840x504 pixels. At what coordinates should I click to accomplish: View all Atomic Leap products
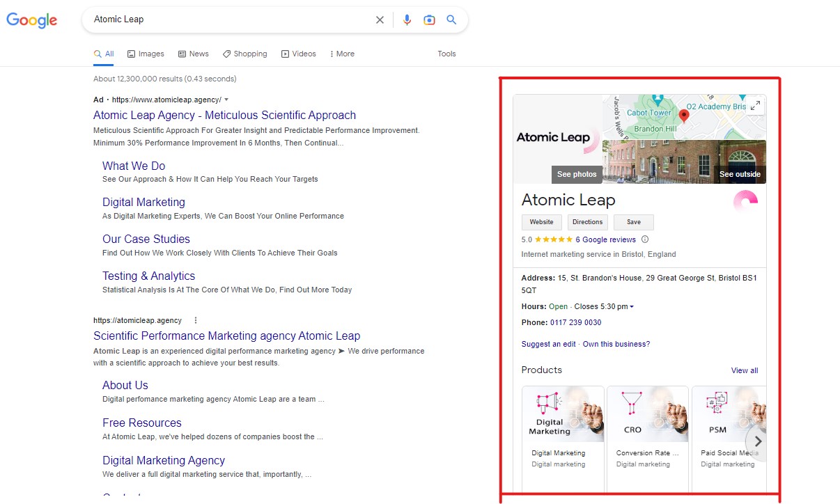point(745,370)
